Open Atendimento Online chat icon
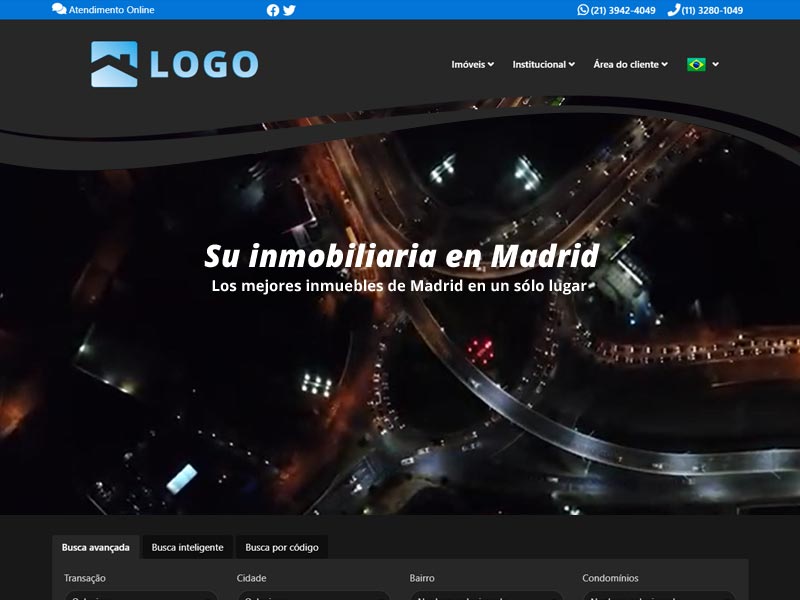 59,9
